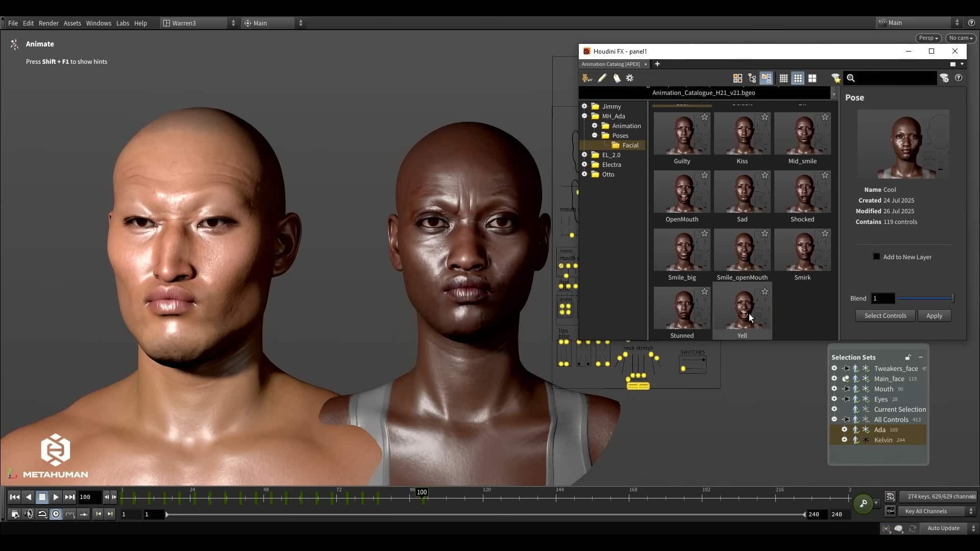
Task: Collapse the All Controls selection set
Action: [x=835, y=419]
